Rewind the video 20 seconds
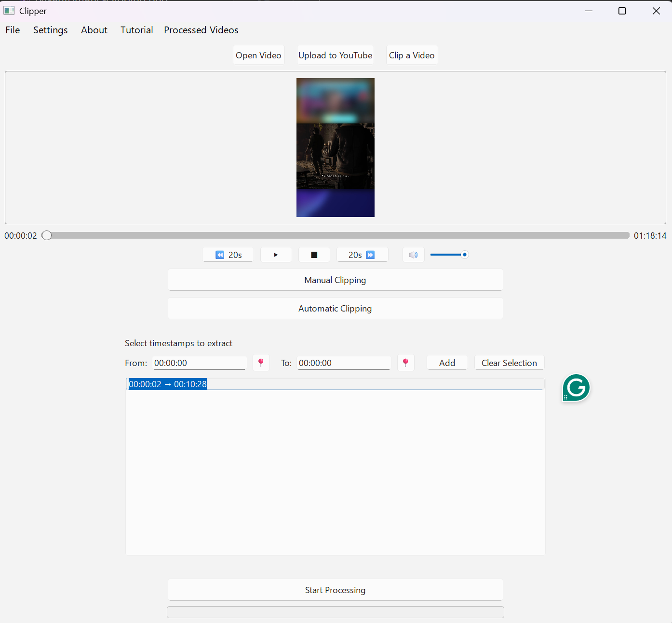Screen dimensions: 672x623 [x=228, y=255]
